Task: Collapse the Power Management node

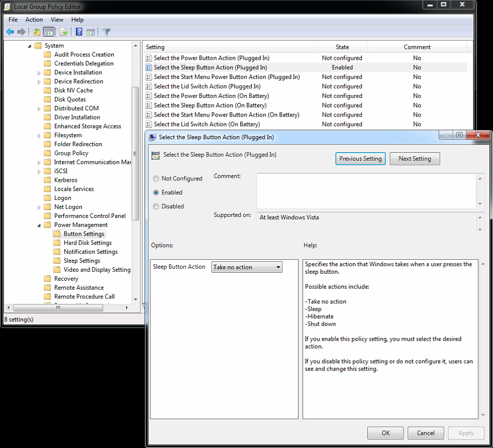Action: pyautogui.click(x=39, y=226)
